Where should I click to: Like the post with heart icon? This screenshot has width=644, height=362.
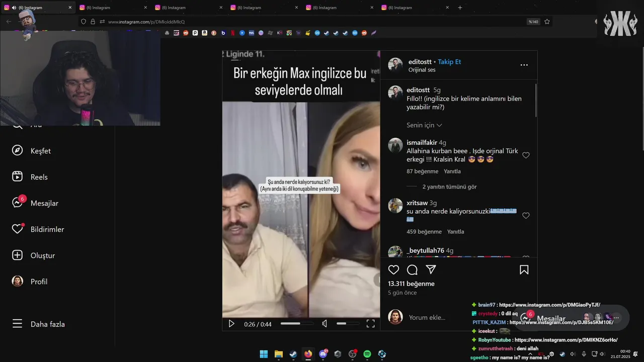(393, 270)
